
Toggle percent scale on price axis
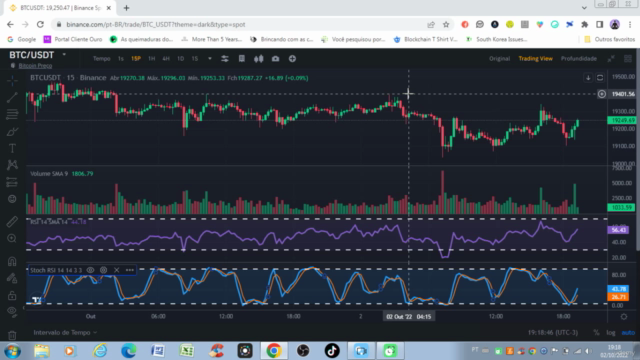pyautogui.click(x=596, y=333)
